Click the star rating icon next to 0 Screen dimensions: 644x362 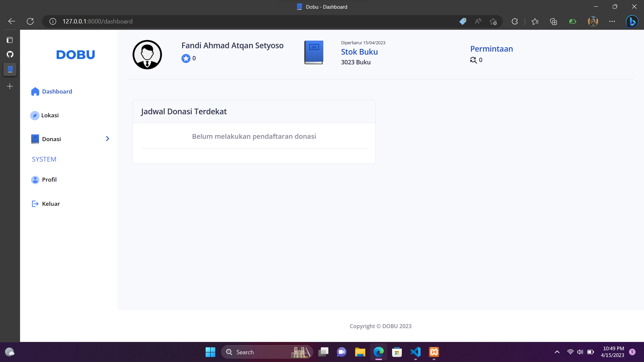point(186,58)
